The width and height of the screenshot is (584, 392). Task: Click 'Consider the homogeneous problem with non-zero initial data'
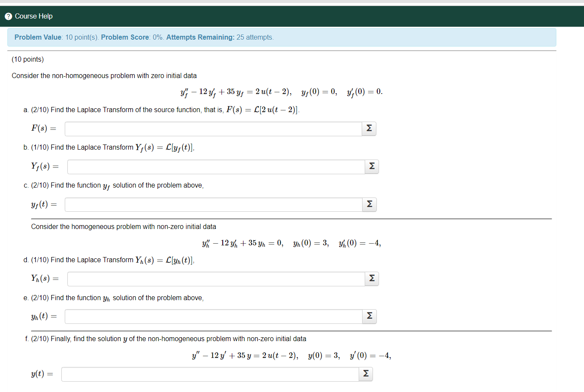coord(123,227)
